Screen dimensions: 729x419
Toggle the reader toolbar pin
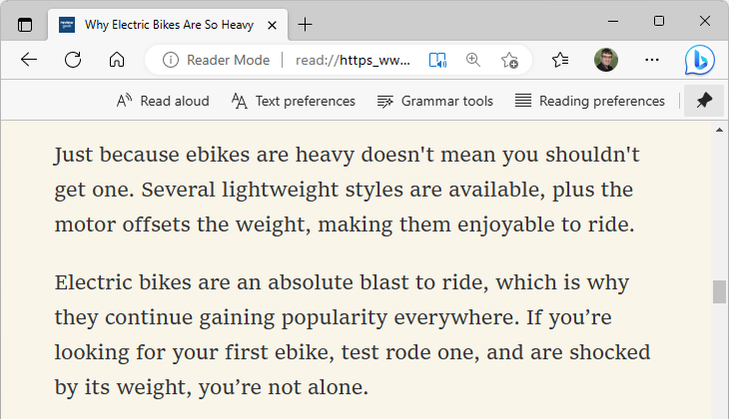704,101
